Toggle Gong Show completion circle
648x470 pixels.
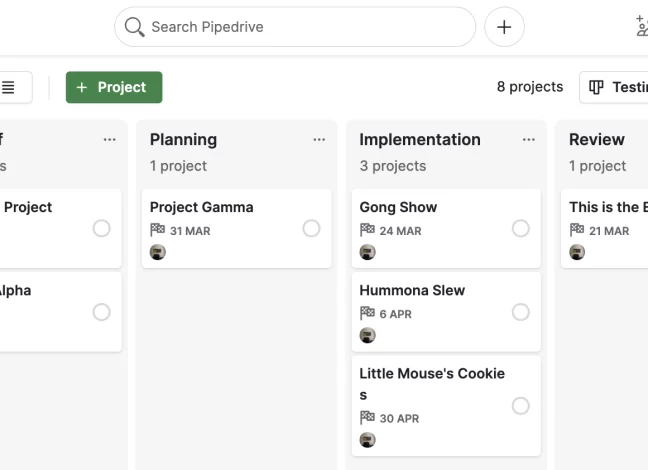[x=521, y=228]
